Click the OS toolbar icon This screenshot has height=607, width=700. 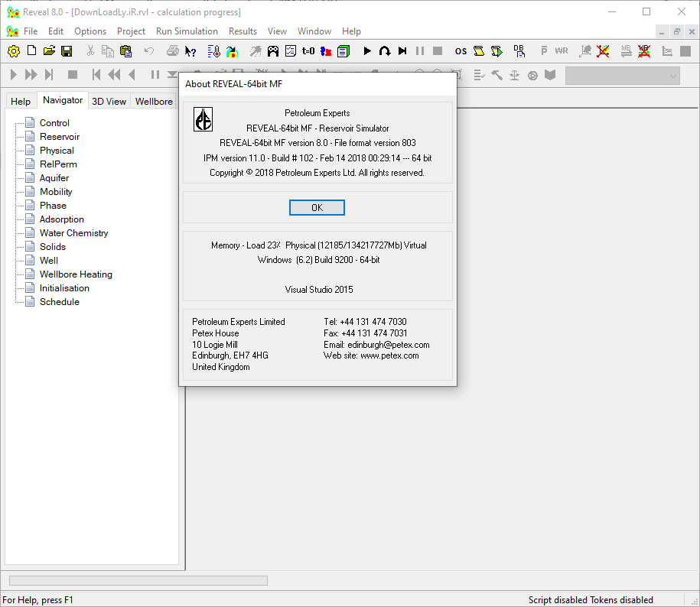[x=461, y=51]
